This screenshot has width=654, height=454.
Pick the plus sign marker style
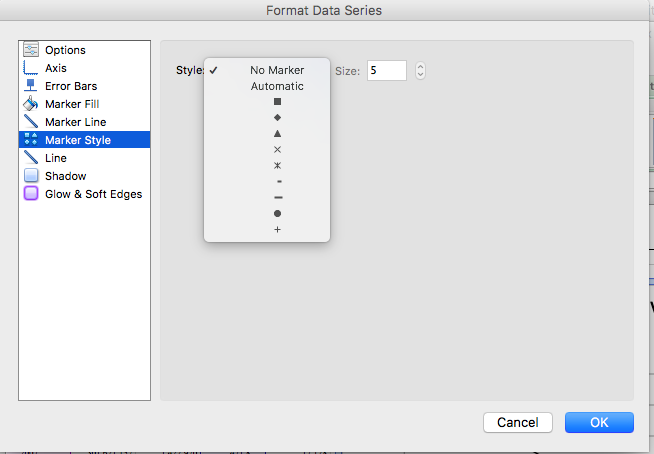(x=277, y=230)
